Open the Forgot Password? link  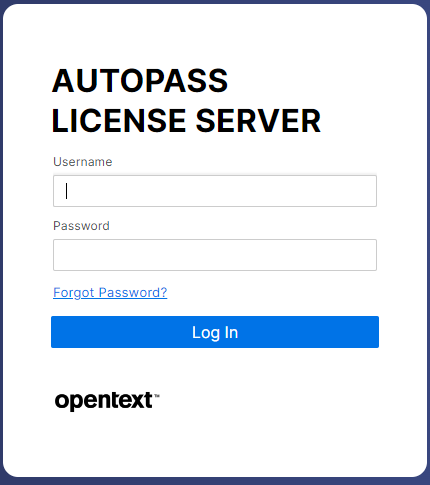[x=110, y=293]
